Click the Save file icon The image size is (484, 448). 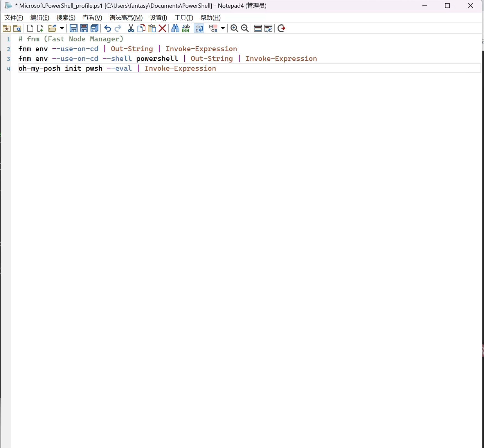point(73,28)
